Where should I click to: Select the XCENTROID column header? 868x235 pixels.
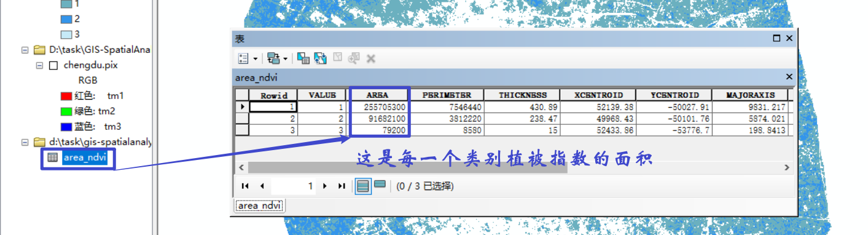[598, 95]
